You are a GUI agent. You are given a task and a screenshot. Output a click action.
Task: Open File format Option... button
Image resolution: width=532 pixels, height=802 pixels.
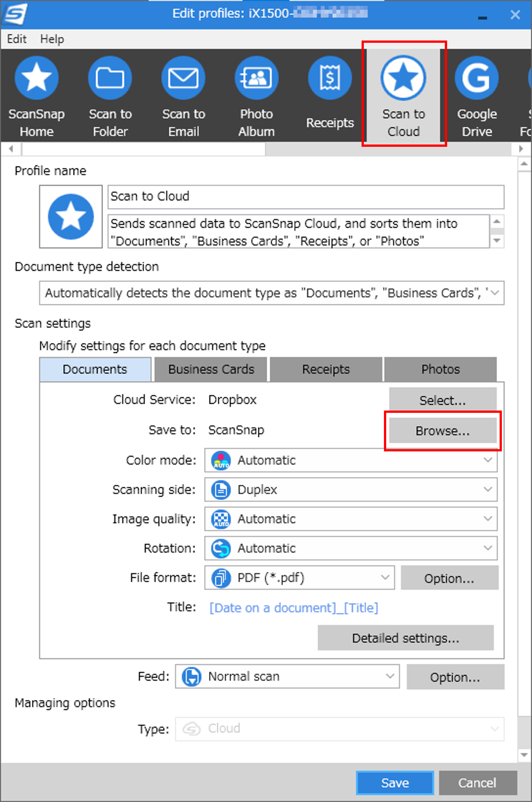[x=450, y=578]
